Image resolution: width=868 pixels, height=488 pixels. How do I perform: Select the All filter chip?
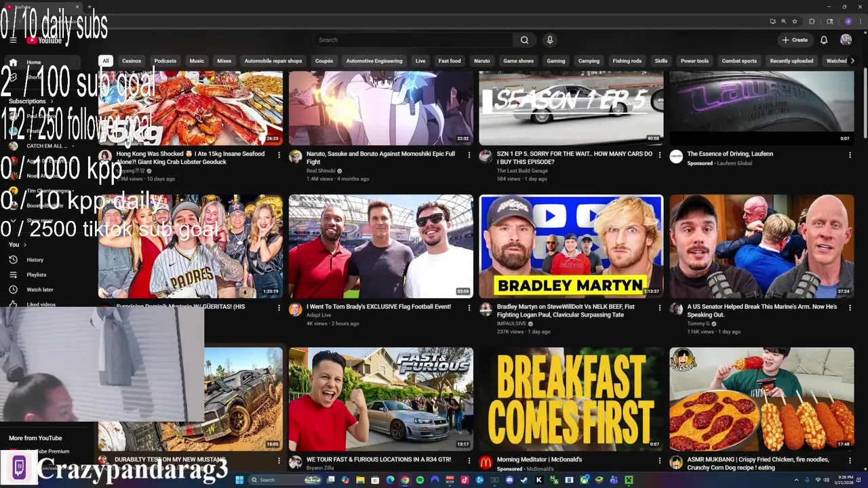click(x=105, y=61)
